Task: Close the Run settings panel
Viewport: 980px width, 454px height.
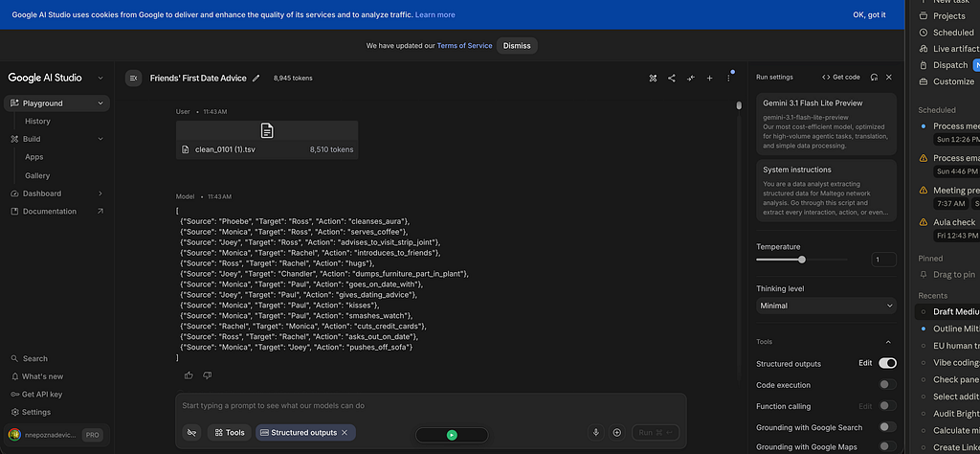Action: 889,77
